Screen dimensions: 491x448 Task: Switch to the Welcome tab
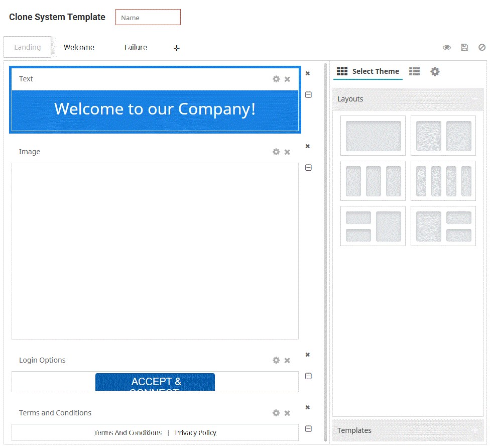(x=79, y=47)
